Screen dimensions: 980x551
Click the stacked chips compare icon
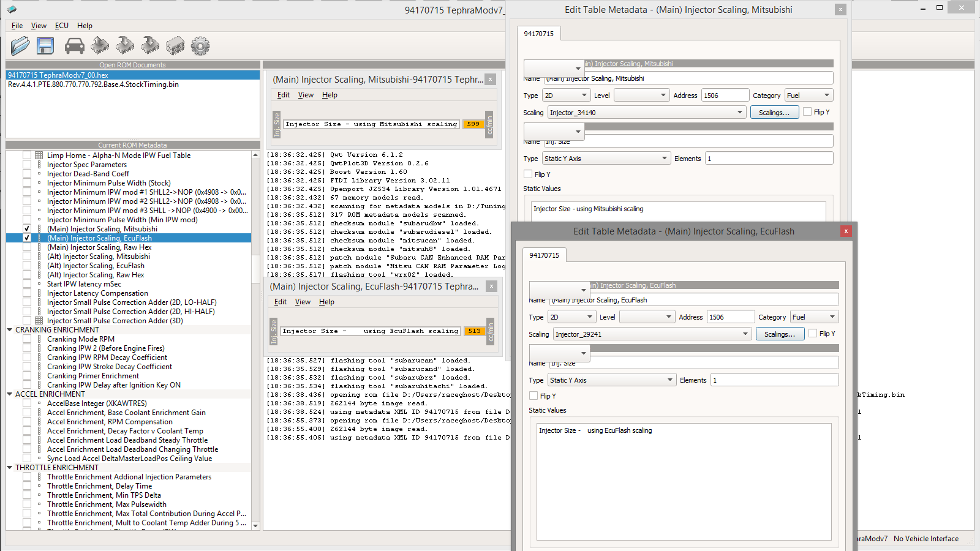tap(175, 46)
